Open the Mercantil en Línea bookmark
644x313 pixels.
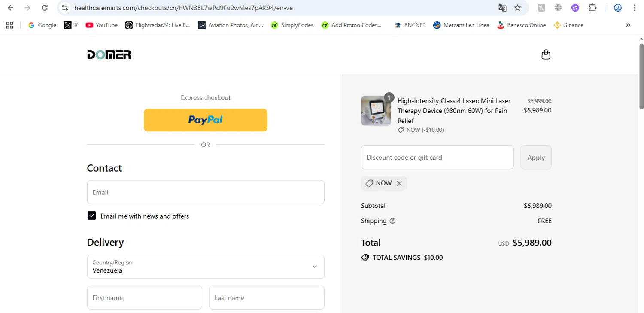(x=461, y=25)
